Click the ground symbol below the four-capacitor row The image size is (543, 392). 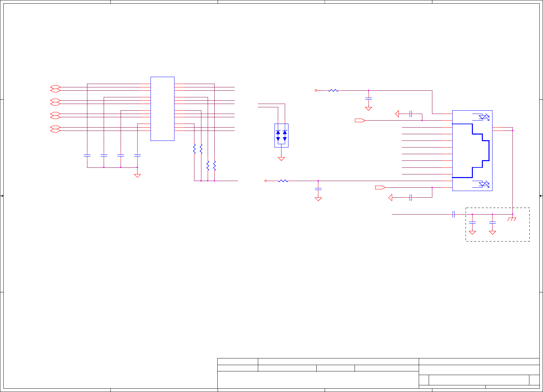coord(137,176)
